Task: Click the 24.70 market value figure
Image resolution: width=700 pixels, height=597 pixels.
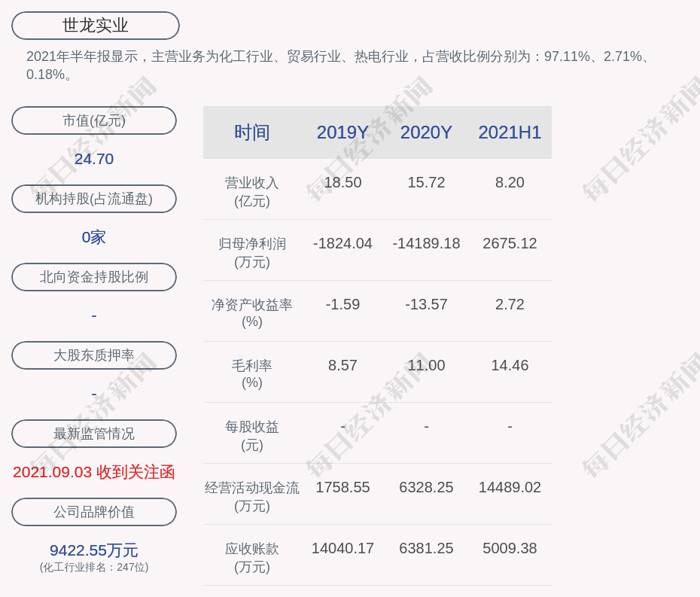Action: tap(94, 159)
